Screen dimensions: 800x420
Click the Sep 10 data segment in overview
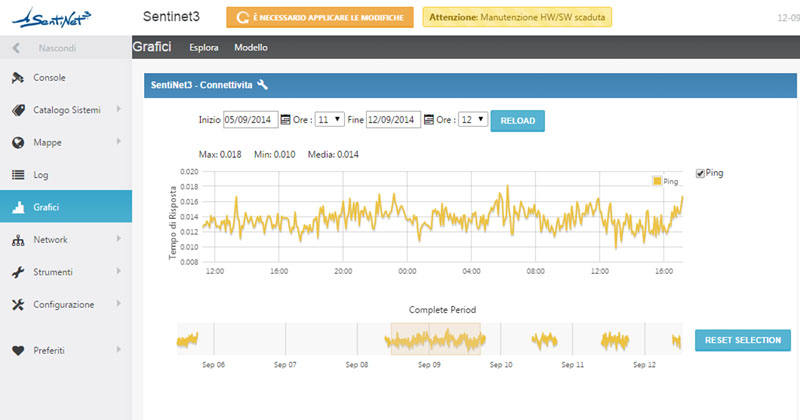coord(544,340)
